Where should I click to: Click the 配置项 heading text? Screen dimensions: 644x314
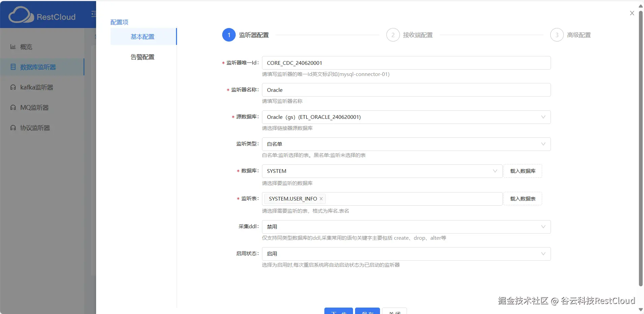coord(119,22)
